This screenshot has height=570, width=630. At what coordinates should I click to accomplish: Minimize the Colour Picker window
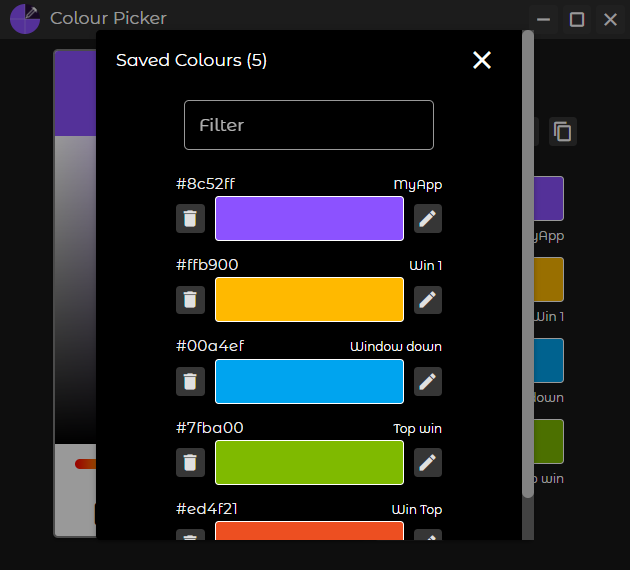tap(544, 19)
